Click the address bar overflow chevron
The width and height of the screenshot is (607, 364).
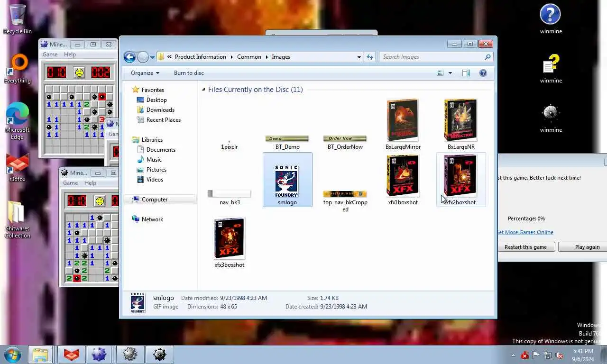tap(169, 57)
